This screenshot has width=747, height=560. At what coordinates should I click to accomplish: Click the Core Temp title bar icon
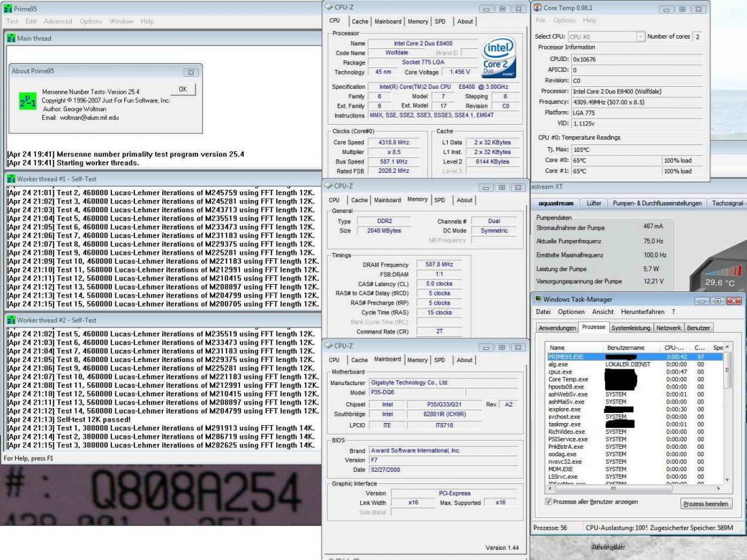point(537,7)
